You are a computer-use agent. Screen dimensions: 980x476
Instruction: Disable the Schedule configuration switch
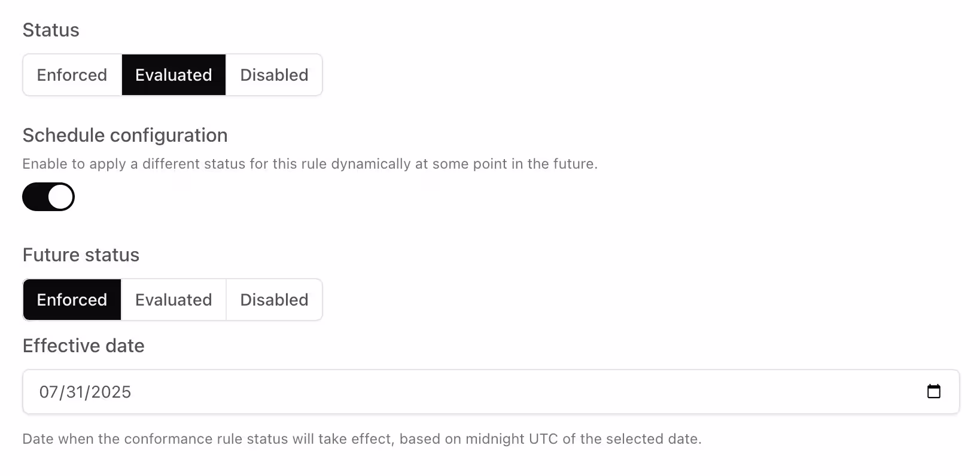click(x=48, y=197)
